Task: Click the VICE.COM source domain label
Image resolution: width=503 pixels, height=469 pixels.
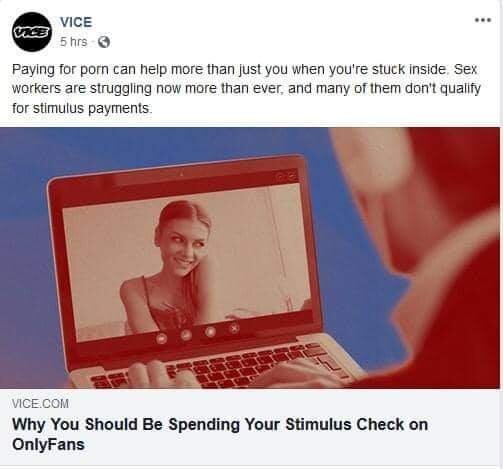Action: coord(40,404)
